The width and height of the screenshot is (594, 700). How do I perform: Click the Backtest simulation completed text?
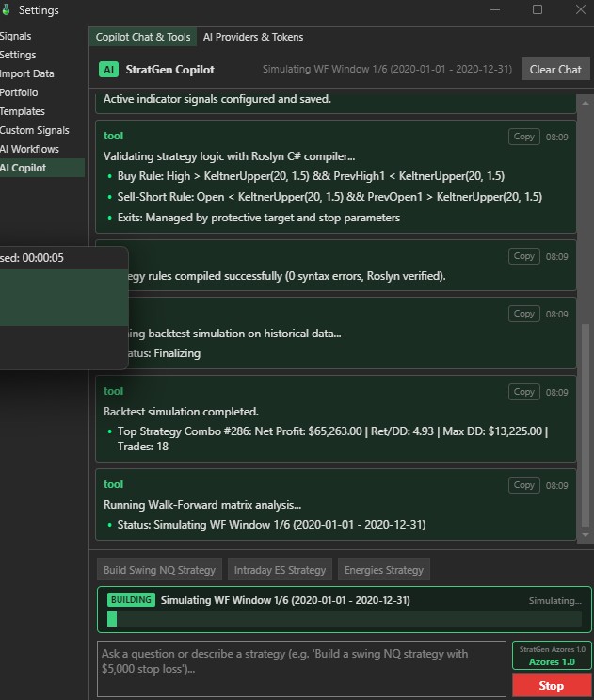(181, 412)
